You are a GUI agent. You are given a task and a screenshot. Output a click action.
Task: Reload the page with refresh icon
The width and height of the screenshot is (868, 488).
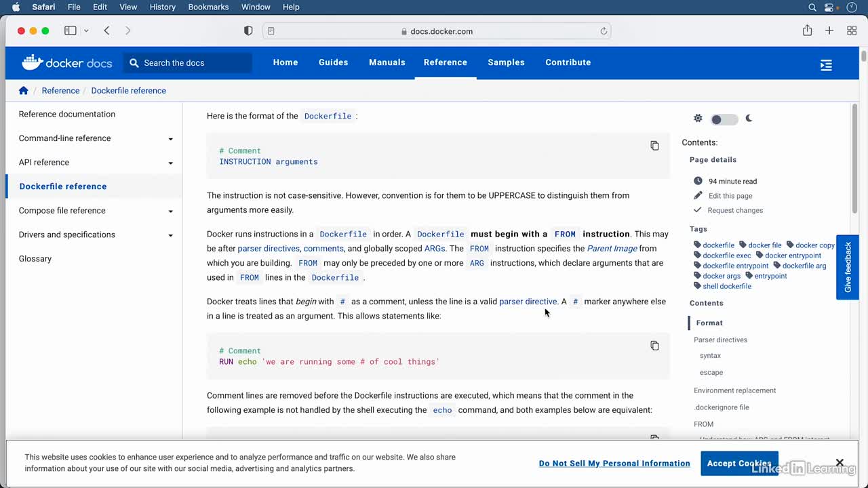pyautogui.click(x=604, y=31)
